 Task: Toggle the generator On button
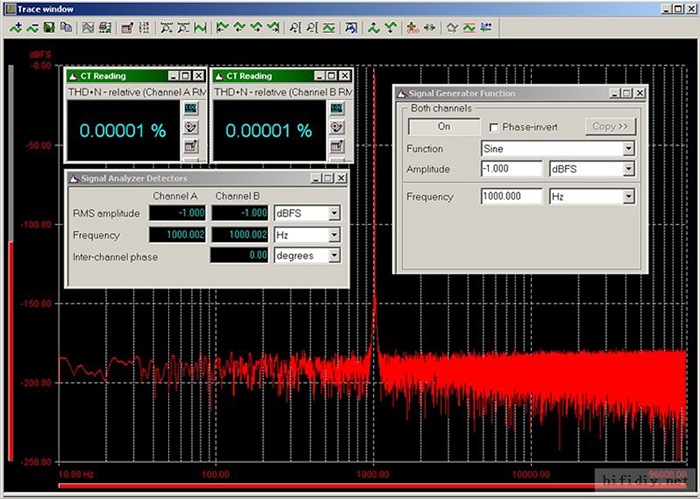pos(444,127)
